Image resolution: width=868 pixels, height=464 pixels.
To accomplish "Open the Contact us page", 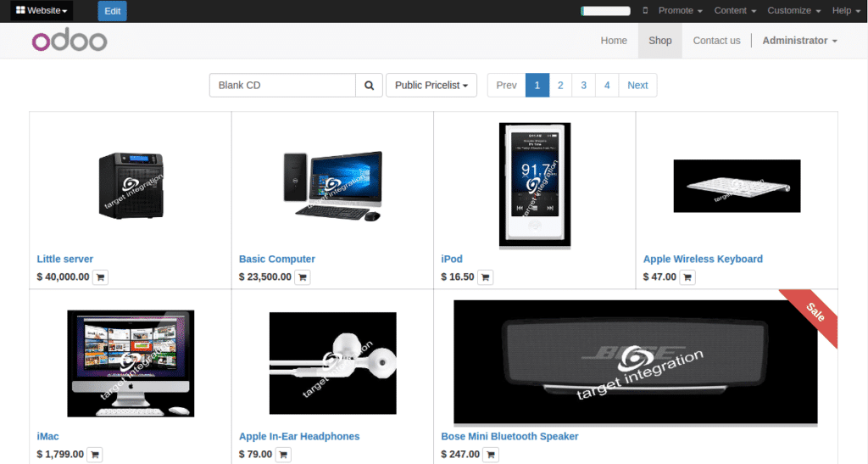I will (716, 41).
